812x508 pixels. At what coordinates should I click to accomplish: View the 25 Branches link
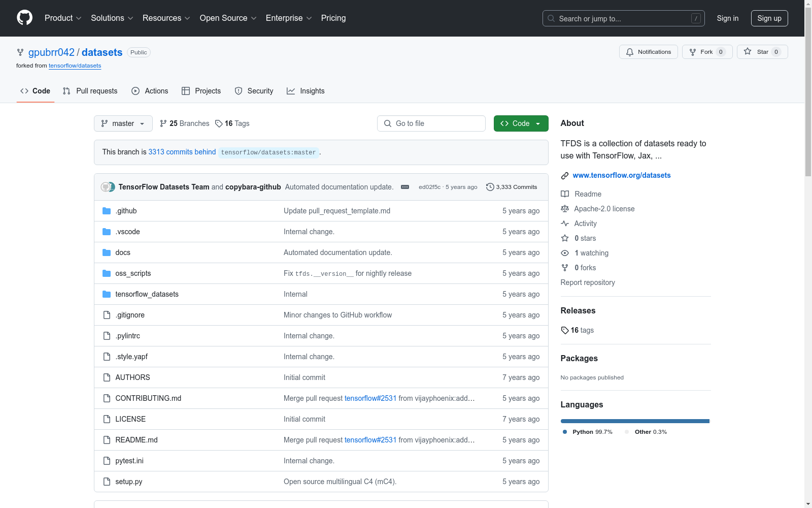pos(185,123)
